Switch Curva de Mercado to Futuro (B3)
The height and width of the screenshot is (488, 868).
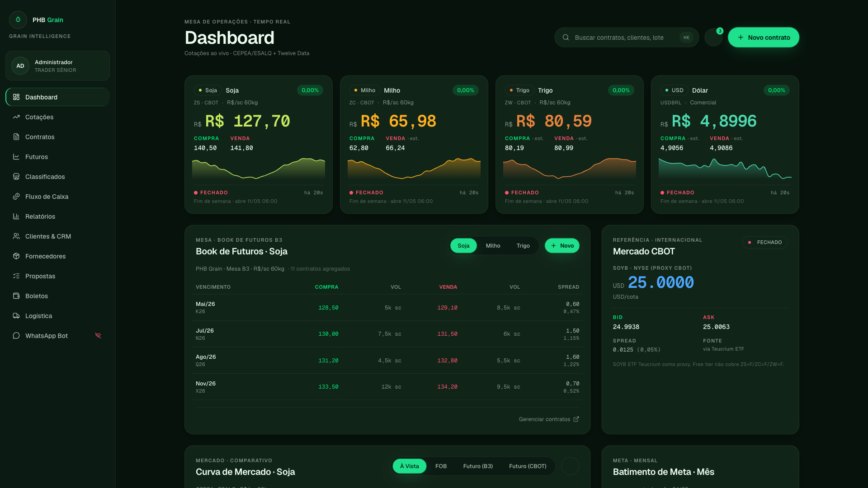tap(478, 466)
